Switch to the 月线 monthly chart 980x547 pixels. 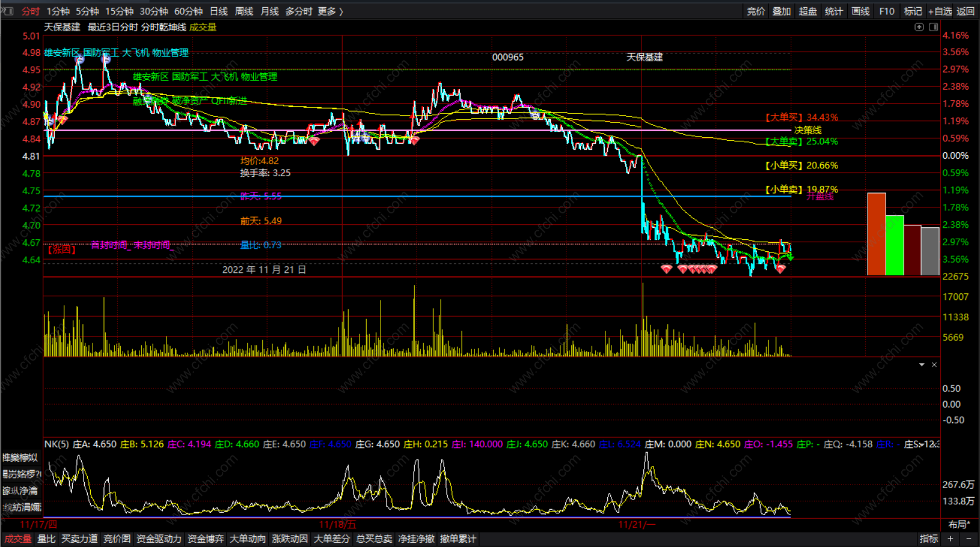coord(269,11)
